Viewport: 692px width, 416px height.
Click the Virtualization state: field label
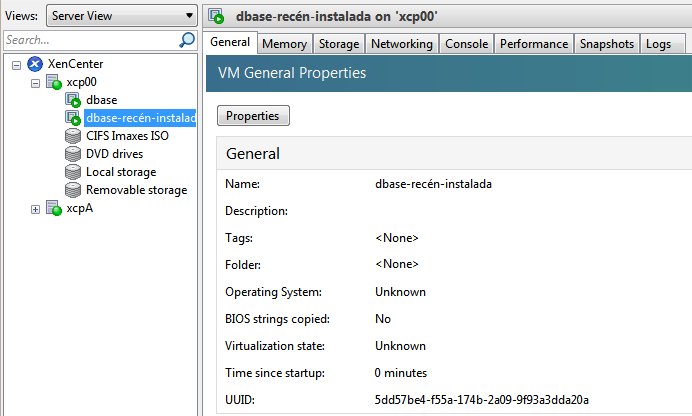point(275,346)
